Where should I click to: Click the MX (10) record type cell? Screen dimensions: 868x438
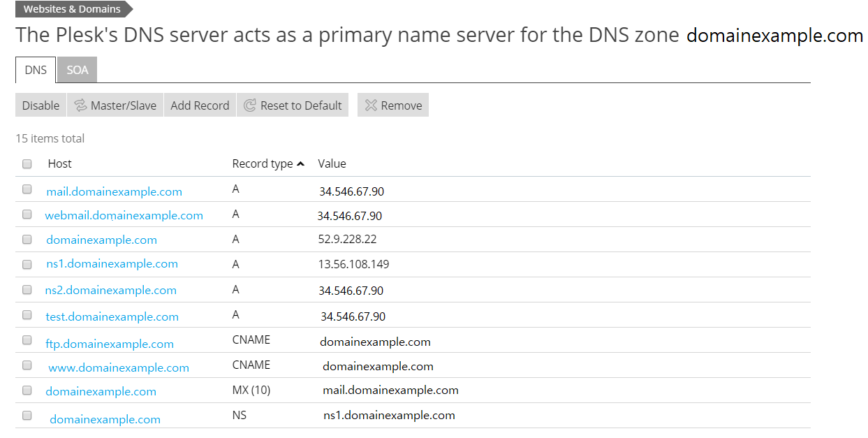(x=251, y=390)
